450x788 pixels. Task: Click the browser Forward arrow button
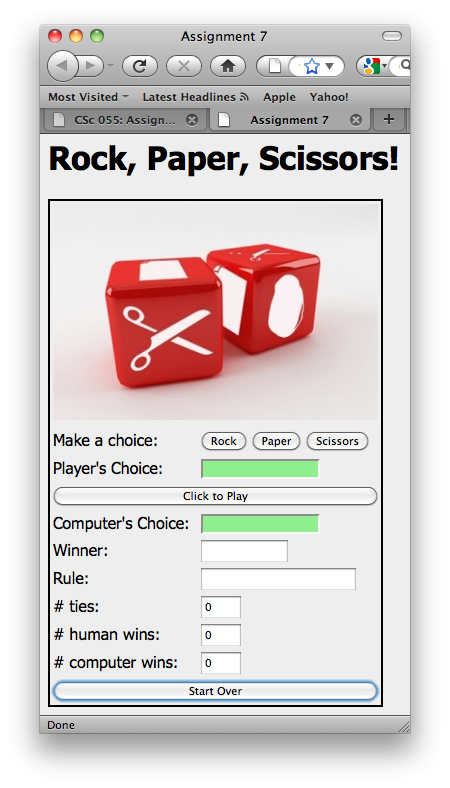(91, 66)
